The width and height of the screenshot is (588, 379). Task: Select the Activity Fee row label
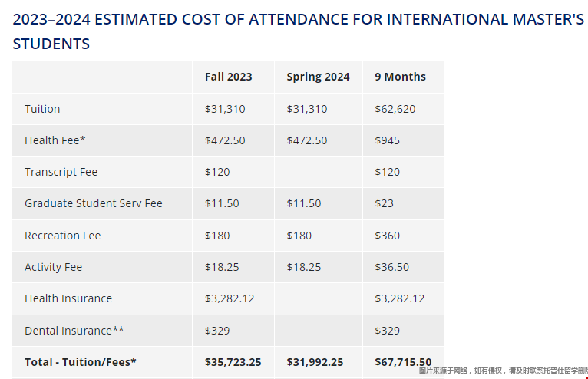pos(53,267)
